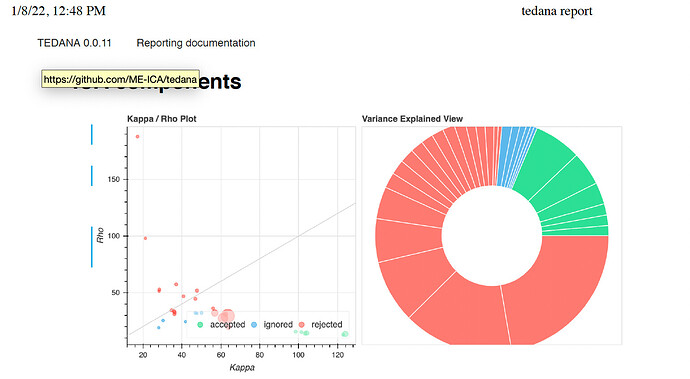Image resolution: width=690 pixels, height=379 pixels.
Task: Click the topmost blue toolbar indicator bar
Action: [x=92, y=135]
